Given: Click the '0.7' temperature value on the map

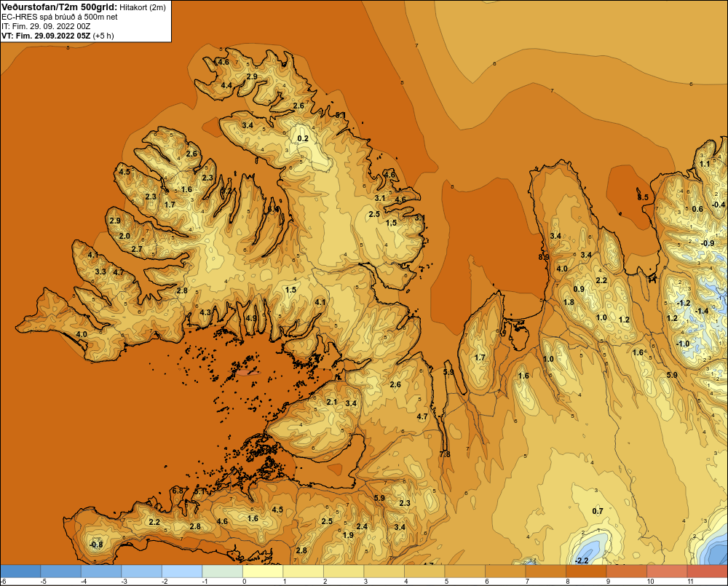Looking at the screenshot, I should (598, 511).
